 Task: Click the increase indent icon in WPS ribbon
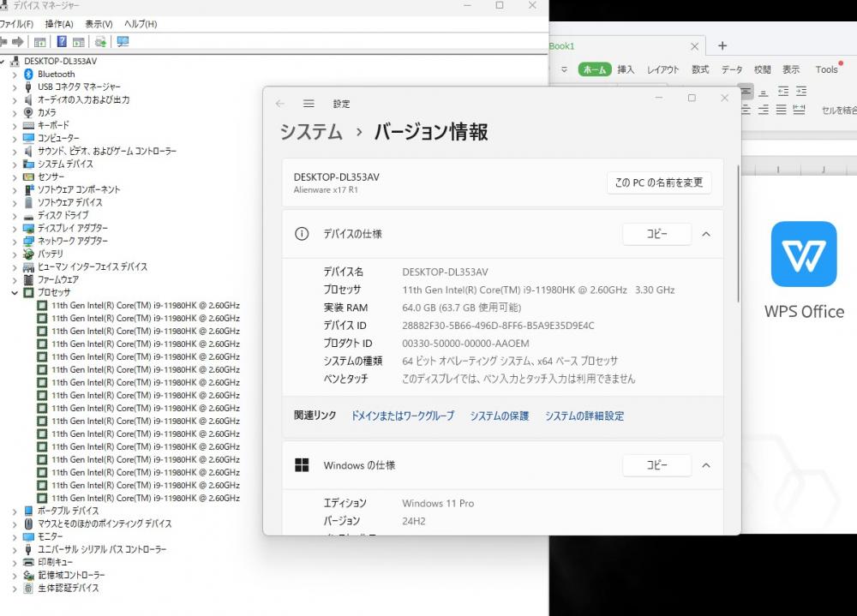[801, 91]
